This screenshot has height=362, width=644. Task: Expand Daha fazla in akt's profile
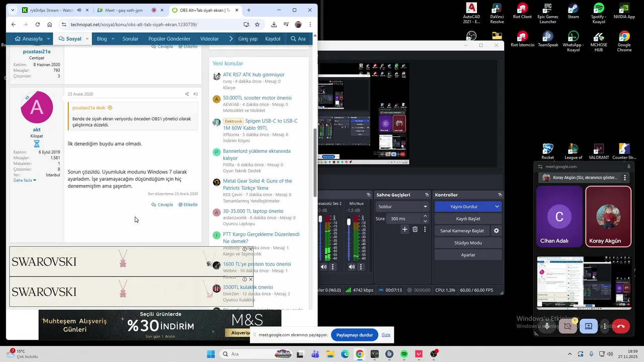[x=25, y=180]
